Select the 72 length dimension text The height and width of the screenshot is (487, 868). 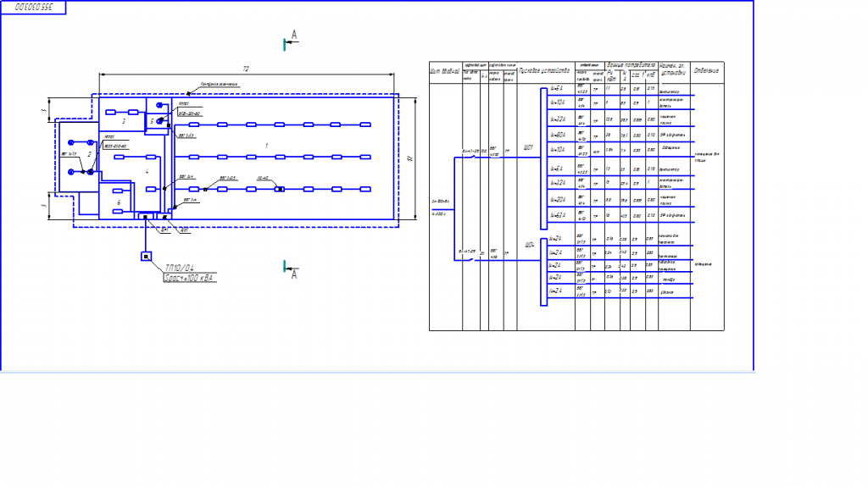pos(246,69)
